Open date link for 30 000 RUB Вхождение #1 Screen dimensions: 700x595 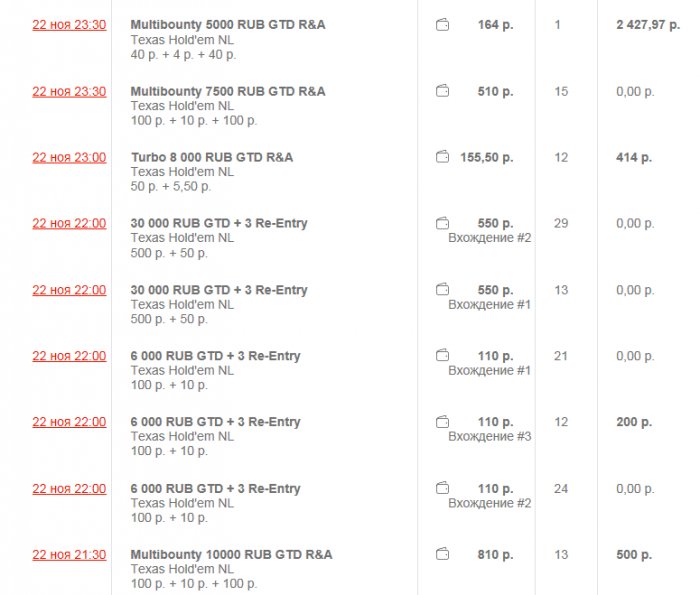pyautogui.click(x=69, y=290)
